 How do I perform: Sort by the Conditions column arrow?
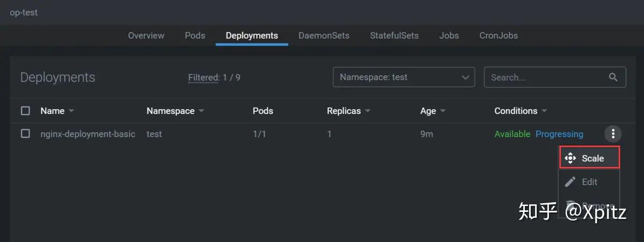pos(544,111)
